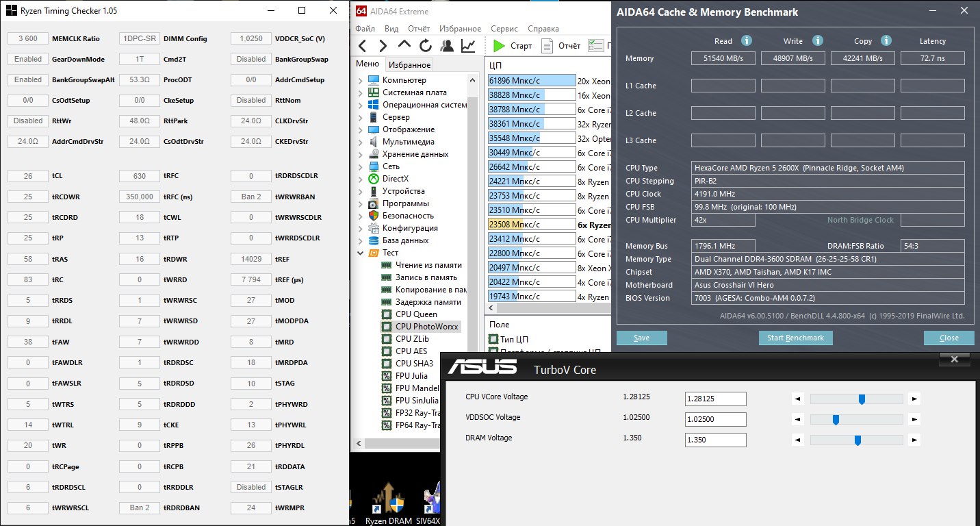980x526 pixels.
Task: Increase CPU VCore Voltage with right arrow
Action: [914, 399]
